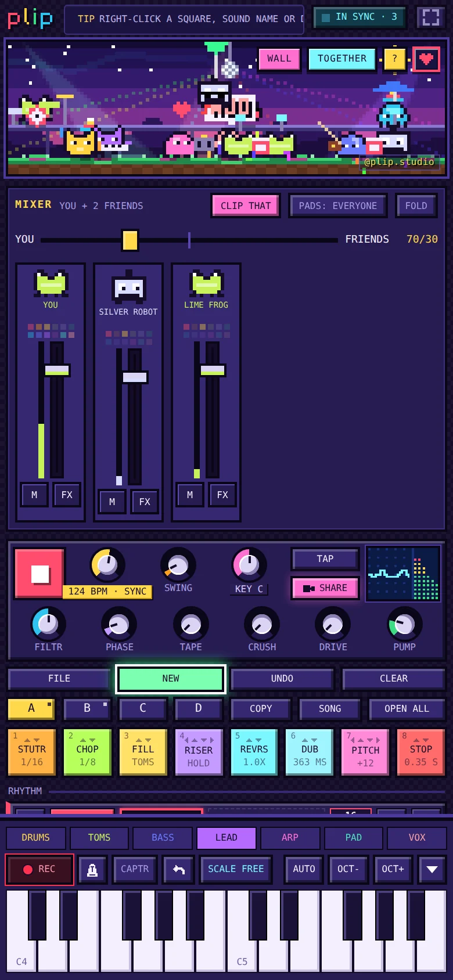This screenshot has height=980, width=453.
Task: Switch to the DRUMS tab
Action: coord(36,838)
